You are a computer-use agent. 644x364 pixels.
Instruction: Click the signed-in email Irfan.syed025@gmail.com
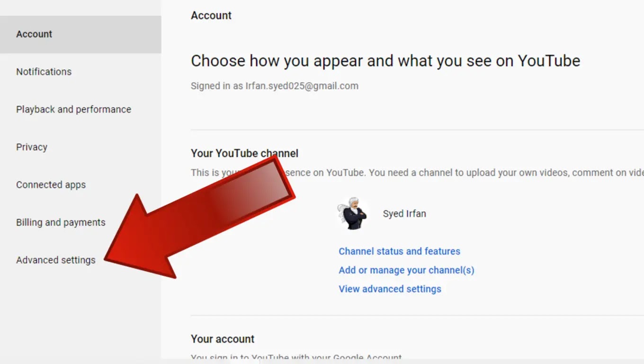click(x=302, y=86)
